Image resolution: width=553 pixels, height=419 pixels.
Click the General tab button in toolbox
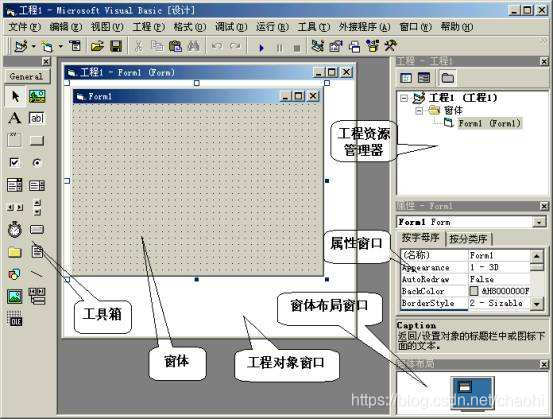click(27, 76)
